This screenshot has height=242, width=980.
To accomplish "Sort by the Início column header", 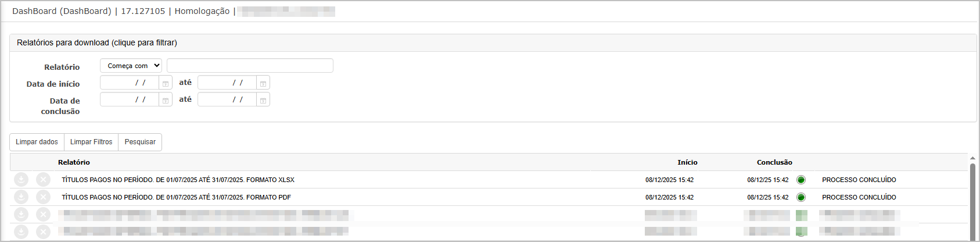I will (687, 162).
